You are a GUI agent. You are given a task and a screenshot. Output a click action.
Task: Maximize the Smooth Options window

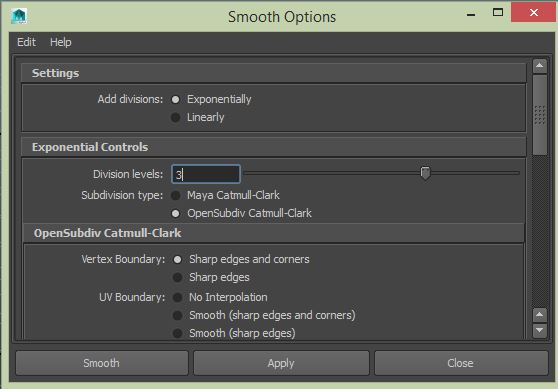[x=498, y=13]
